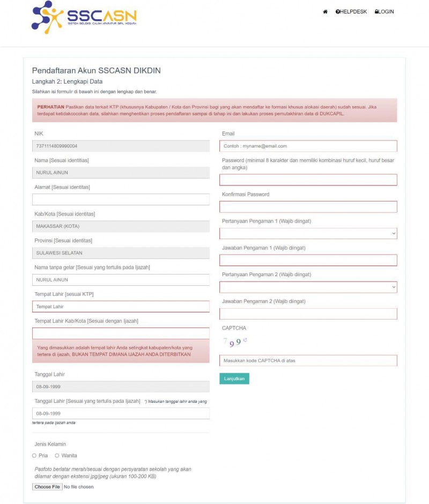Click Tanggal Lahir ijazah date field
429x504 pixels.
pyautogui.click(x=121, y=413)
